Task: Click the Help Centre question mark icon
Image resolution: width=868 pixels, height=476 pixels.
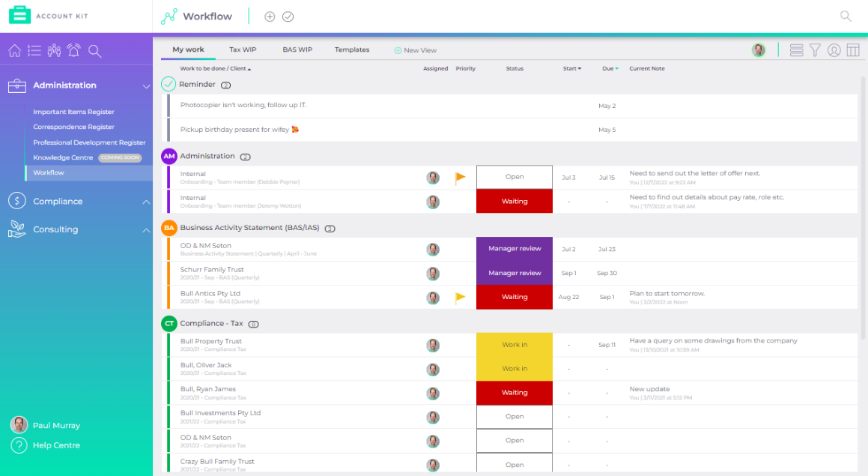Action: pyautogui.click(x=19, y=445)
